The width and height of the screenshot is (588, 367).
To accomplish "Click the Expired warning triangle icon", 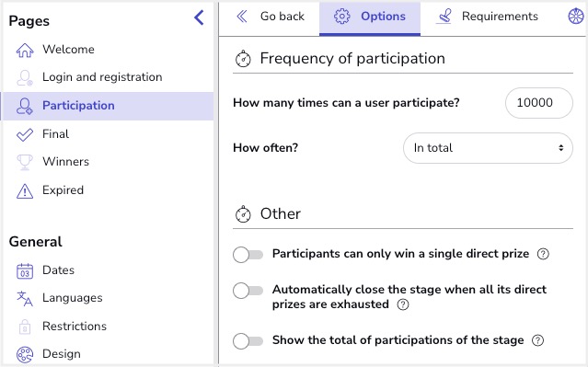I will (25, 190).
